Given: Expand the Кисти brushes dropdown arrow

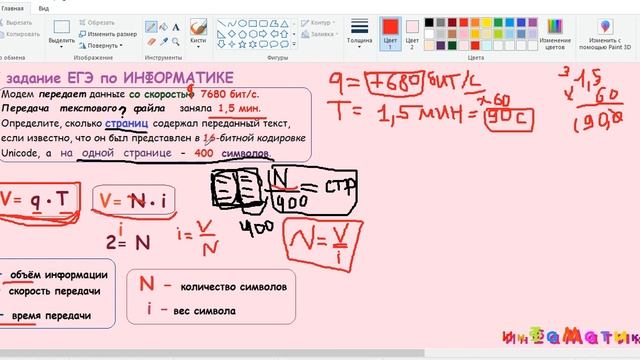Looking at the screenshot, I should tap(198, 47).
